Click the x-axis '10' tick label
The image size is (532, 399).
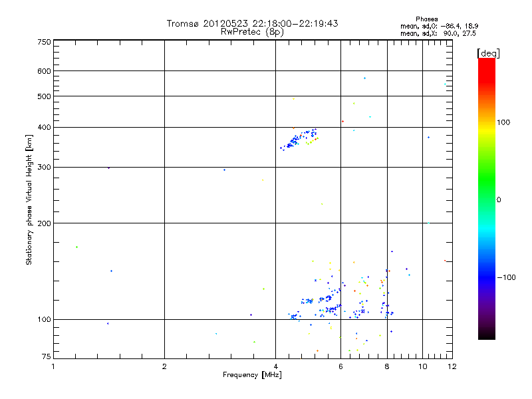(422, 366)
